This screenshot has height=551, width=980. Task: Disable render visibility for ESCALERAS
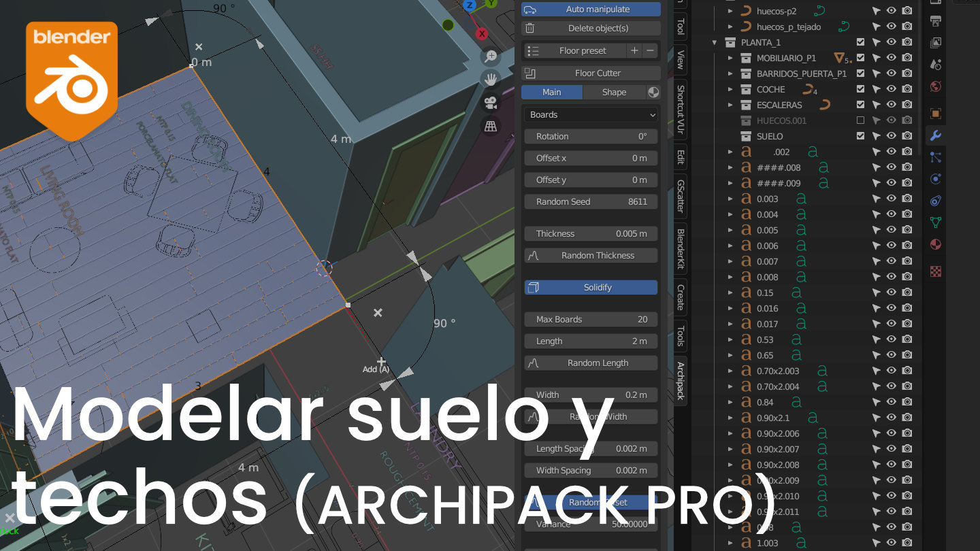(x=906, y=104)
